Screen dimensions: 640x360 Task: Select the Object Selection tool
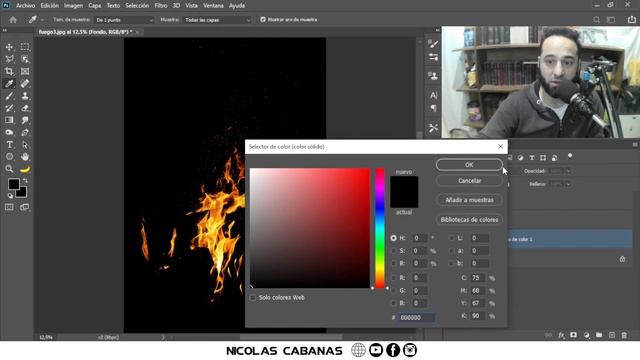tap(25, 59)
